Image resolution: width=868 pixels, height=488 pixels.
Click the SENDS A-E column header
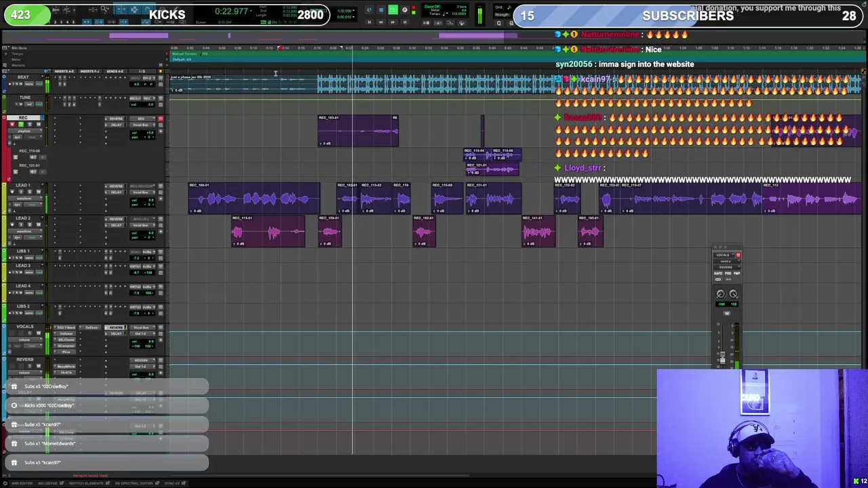pos(115,71)
